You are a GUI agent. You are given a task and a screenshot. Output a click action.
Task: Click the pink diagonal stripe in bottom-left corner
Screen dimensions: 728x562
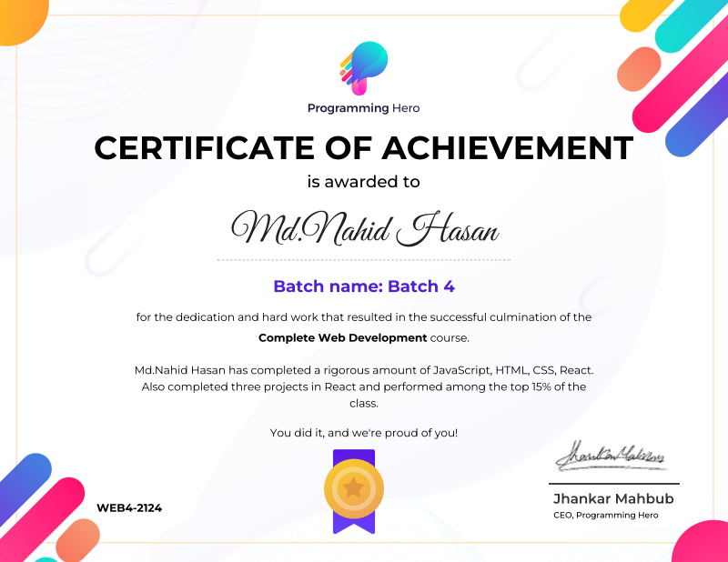coord(41,509)
